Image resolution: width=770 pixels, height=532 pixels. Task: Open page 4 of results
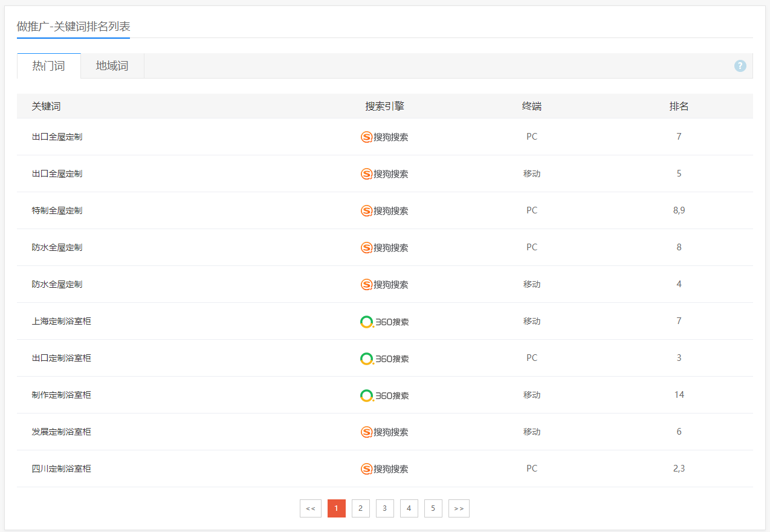(409, 508)
